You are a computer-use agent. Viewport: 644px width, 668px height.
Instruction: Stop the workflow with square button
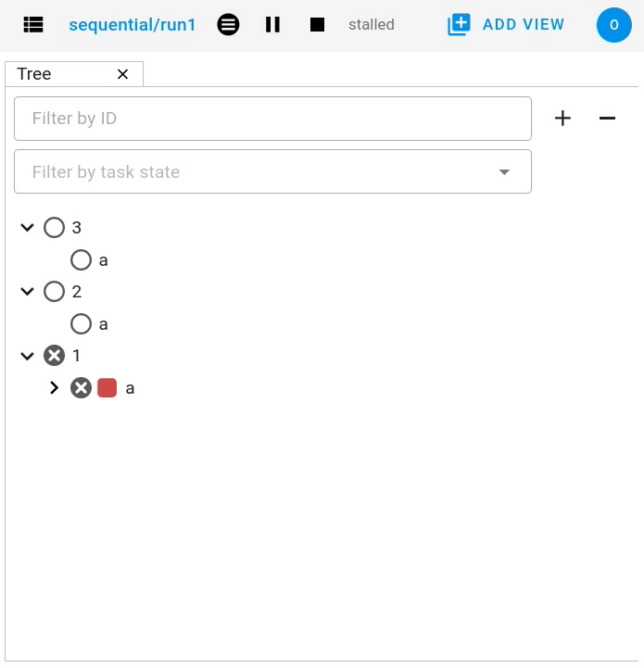(317, 25)
